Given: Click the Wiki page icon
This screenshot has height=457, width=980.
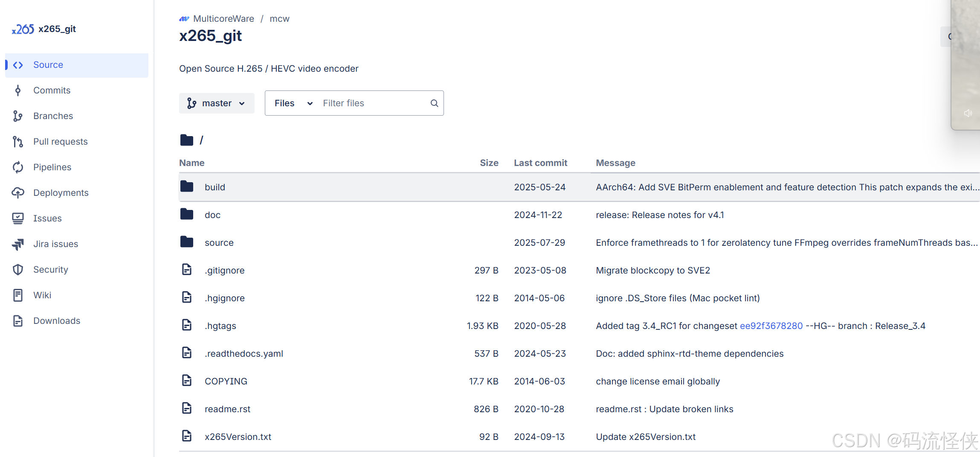Looking at the screenshot, I should pyautogui.click(x=18, y=295).
